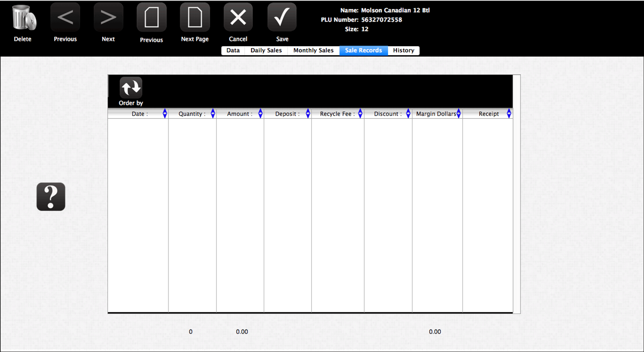Click the Previous page icon

click(x=151, y=17)
